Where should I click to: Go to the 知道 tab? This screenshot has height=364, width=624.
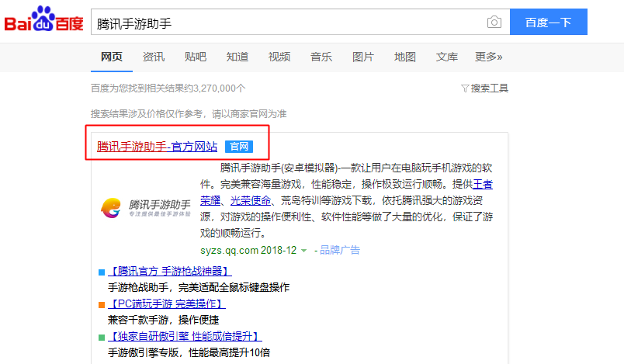237,57
